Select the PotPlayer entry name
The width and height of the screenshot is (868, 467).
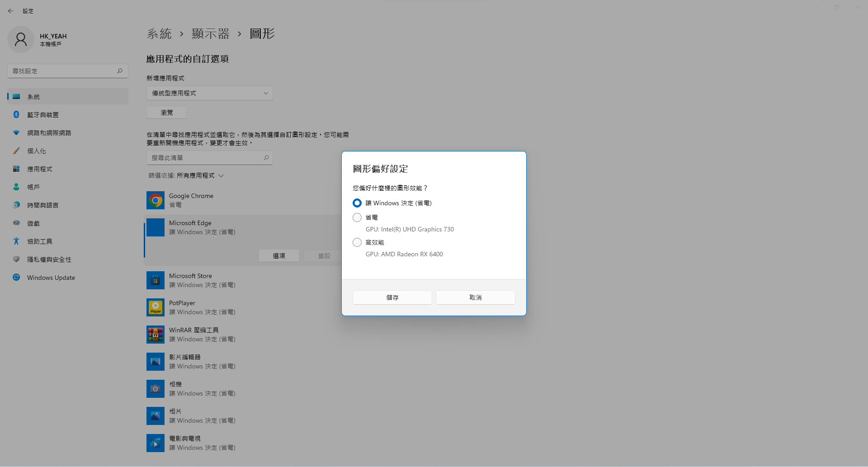pos(182,303)
